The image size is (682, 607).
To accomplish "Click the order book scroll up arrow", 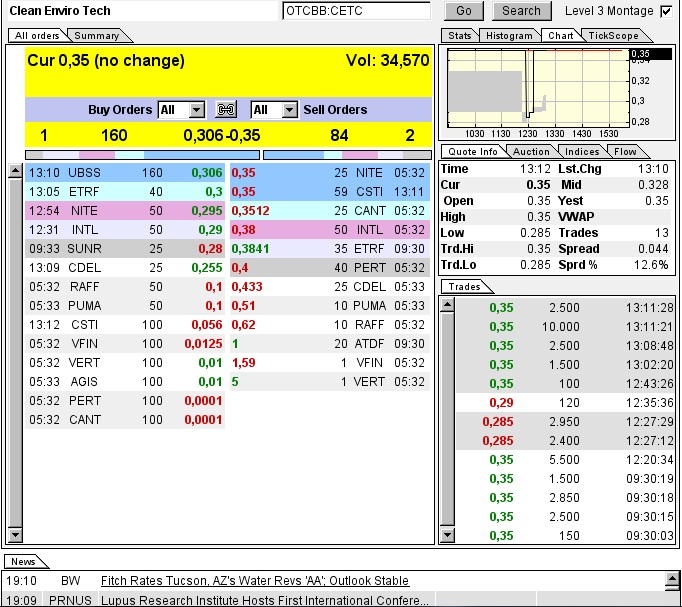I will tap(14, 172).
